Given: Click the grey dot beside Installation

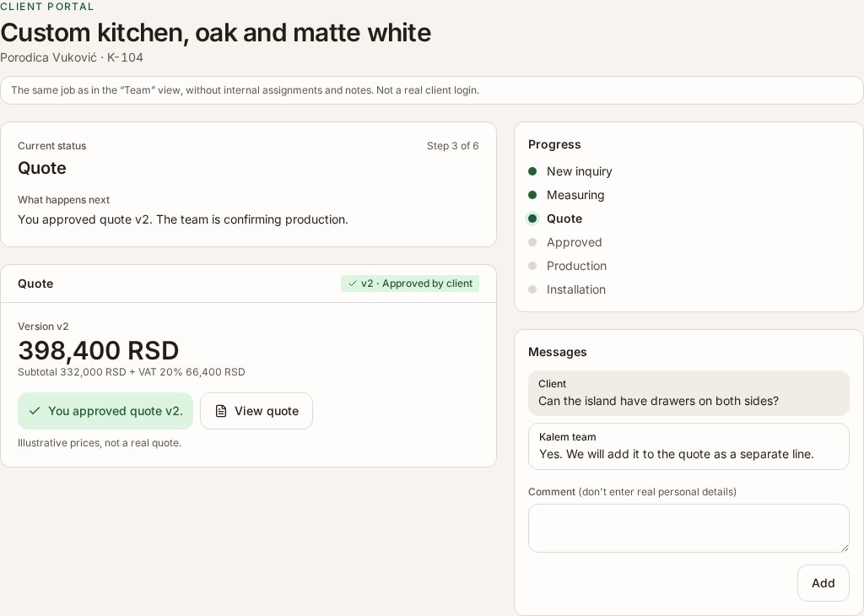Looking at the screenshot, I should tap(532, 289).
